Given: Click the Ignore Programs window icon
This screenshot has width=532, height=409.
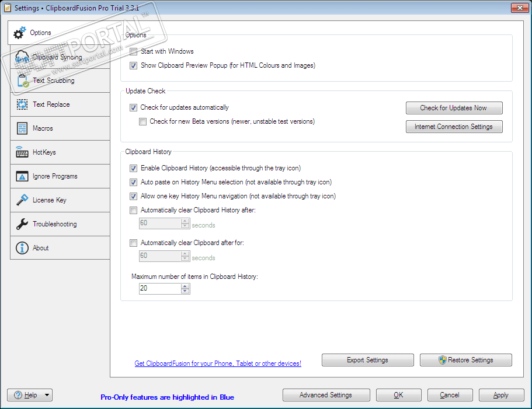Looking at the screenshot, I should 22,176.
